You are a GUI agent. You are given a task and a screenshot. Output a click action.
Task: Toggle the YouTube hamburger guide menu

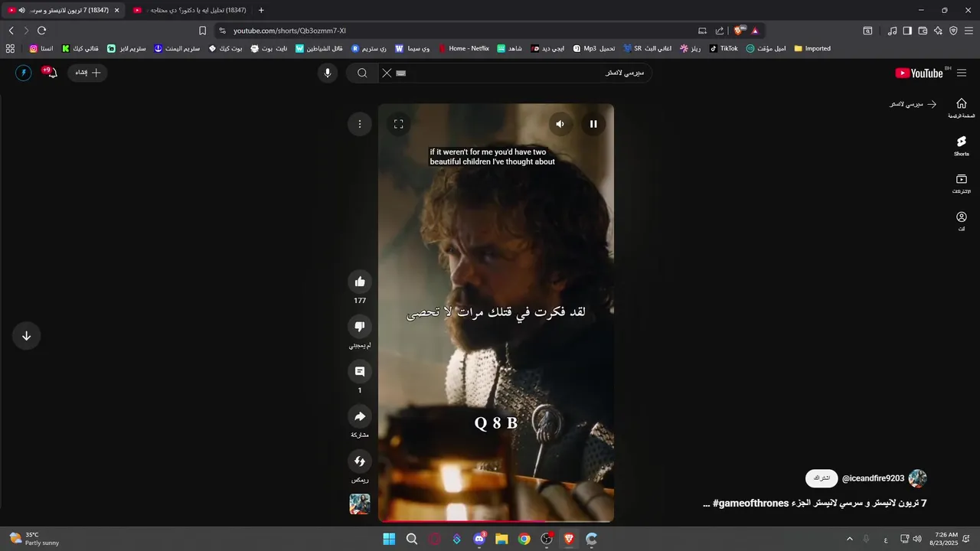(x=962, y=73)
